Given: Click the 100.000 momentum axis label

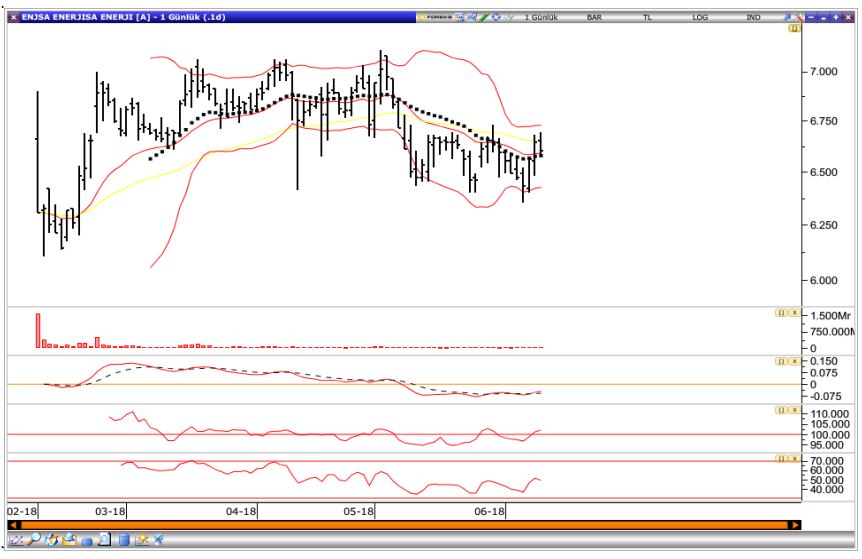Looking at the screenshot, I should coord(830,435).
